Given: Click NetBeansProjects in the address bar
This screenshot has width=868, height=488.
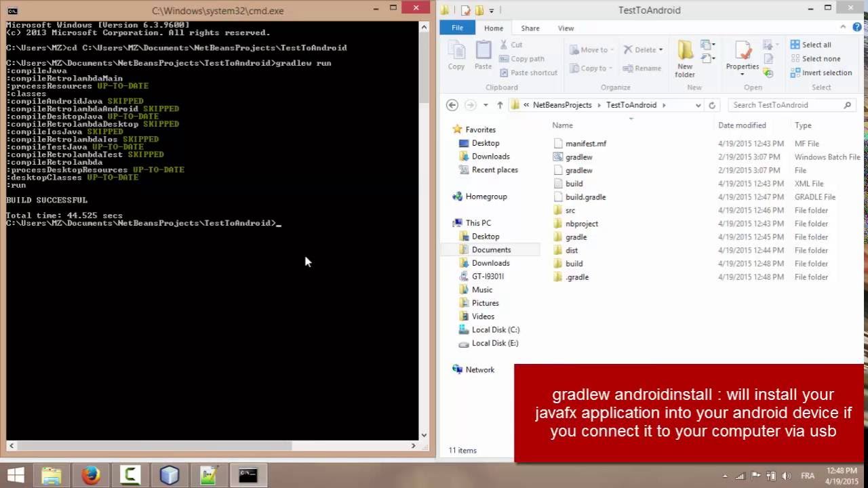Looking at the screenshot, I should point(562,105).
